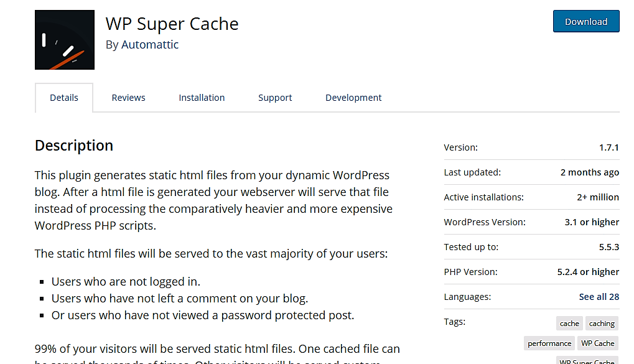Click the cache tag
Viewport: 634px width, 364px height.
569,324
